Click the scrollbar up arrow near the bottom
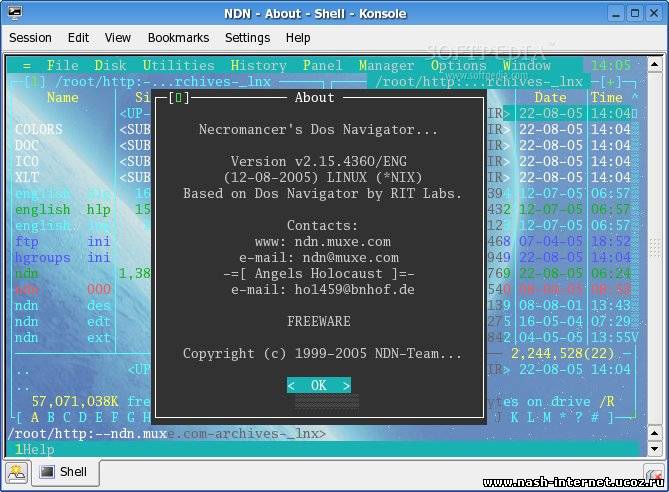 point(654,434)
